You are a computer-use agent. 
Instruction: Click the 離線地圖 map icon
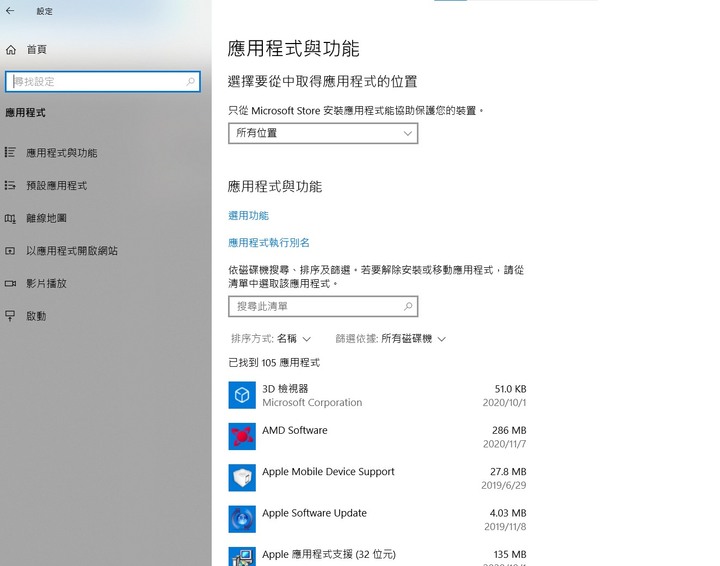click(10, 219)
